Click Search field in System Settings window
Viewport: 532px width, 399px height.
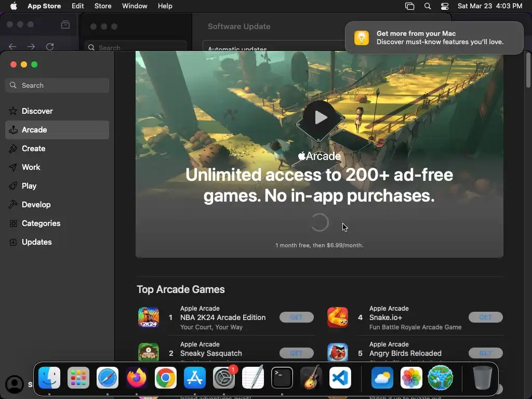136,47
